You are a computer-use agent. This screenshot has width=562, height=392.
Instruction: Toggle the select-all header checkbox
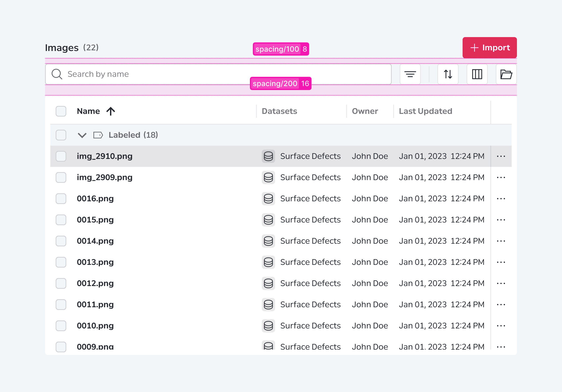point(61,111)
